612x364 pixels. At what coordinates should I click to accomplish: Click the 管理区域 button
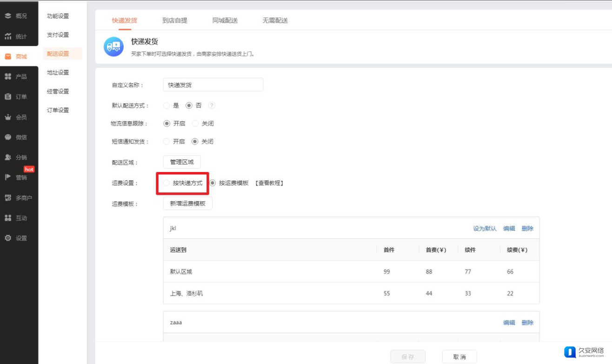[x=182, y=162]
